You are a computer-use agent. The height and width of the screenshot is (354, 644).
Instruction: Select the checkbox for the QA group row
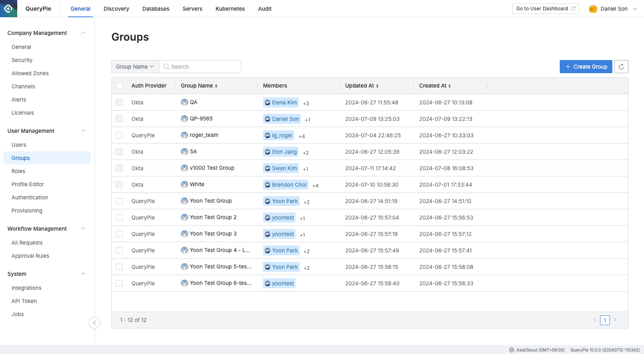[119, 102]
